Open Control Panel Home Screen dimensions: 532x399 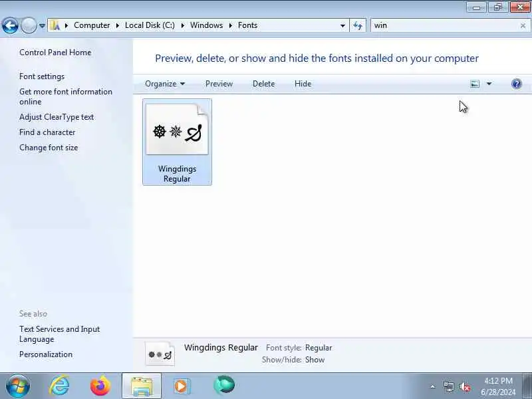pos(55,53)
